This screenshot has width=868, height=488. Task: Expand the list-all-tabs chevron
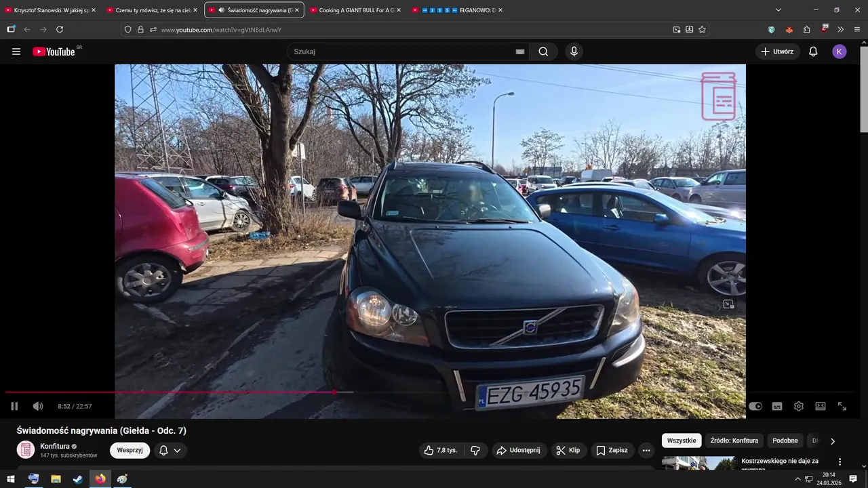point(778,10)
